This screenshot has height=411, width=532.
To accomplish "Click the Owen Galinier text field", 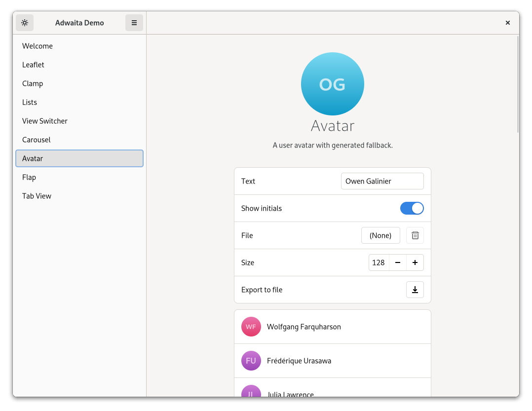I will pos(382,181).
